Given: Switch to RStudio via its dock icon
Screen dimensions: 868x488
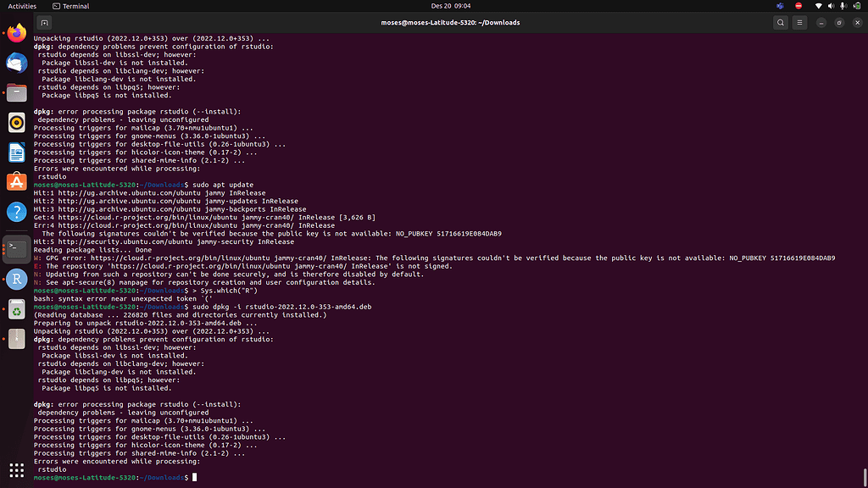Looking at the screenshot, I should [x=16, y=278].
